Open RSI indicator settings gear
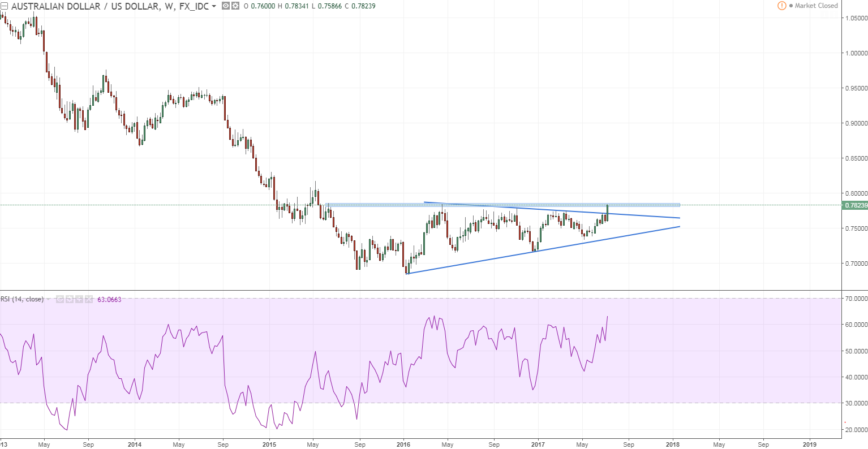The height and width of the screenshot is (449, 868). 70,299
